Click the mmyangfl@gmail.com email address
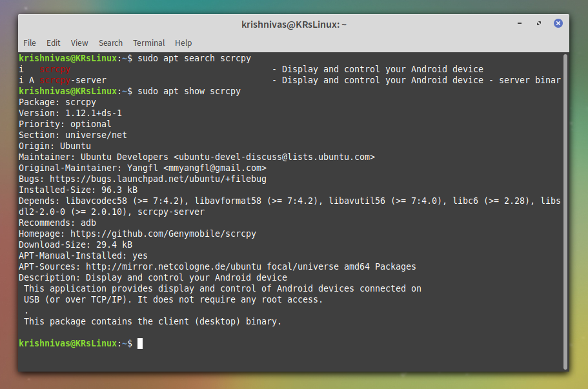Viewport: 588px width, 389px height. (216, 168)
